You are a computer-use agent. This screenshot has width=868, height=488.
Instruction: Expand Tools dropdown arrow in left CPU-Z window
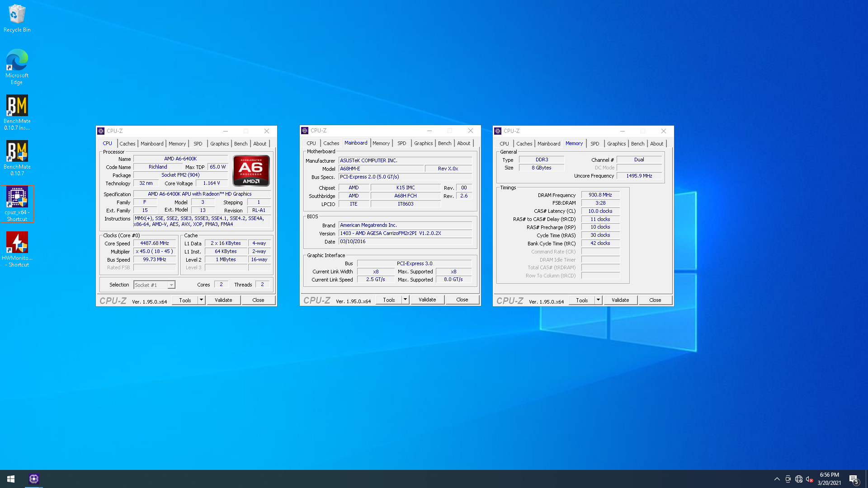pyautogui.click(x=202, y=300)
